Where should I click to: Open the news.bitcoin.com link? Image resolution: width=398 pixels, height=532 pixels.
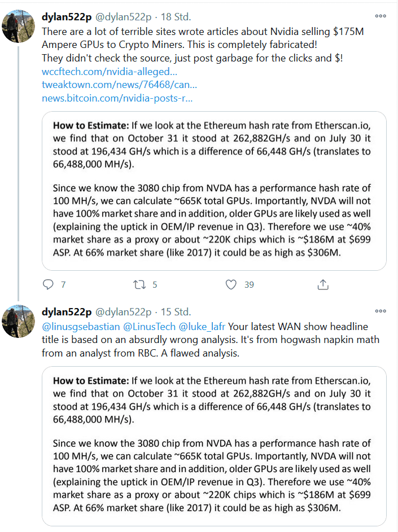[x=117, y=98]
